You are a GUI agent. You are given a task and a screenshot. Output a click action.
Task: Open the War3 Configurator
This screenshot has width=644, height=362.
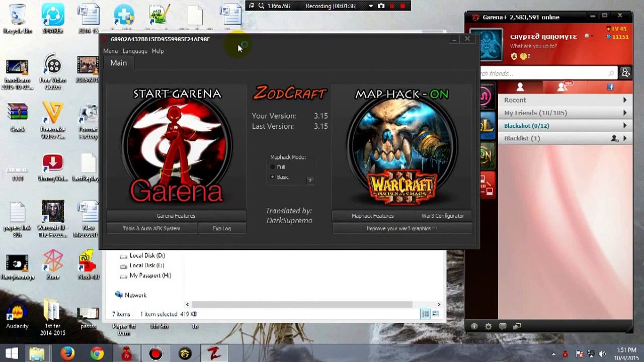[443, 216]
